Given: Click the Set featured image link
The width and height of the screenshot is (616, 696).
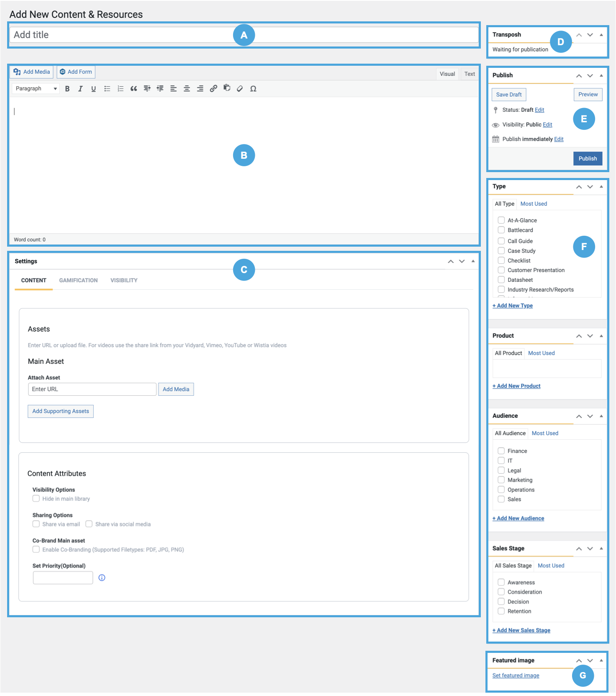Looking at the screenshot, I should (516, 675).
